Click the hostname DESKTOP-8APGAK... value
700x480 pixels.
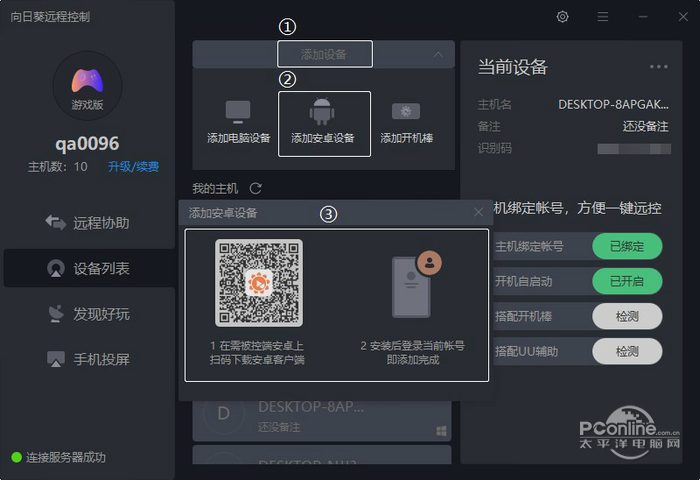613,104
